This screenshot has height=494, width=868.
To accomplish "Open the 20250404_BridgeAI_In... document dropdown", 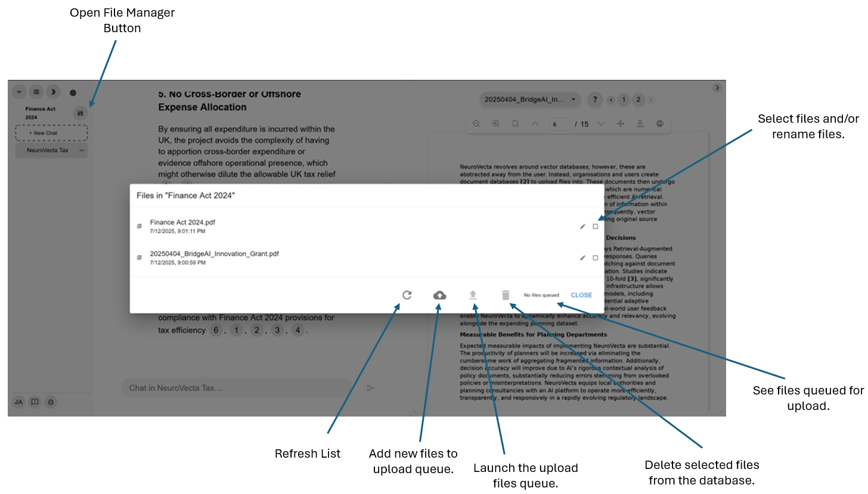I will (530, 100).
